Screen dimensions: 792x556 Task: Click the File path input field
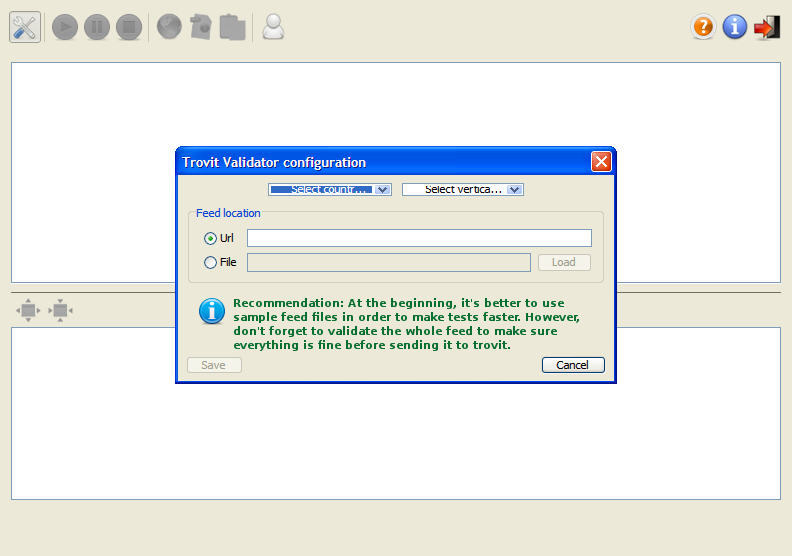[x=389, y=263]
